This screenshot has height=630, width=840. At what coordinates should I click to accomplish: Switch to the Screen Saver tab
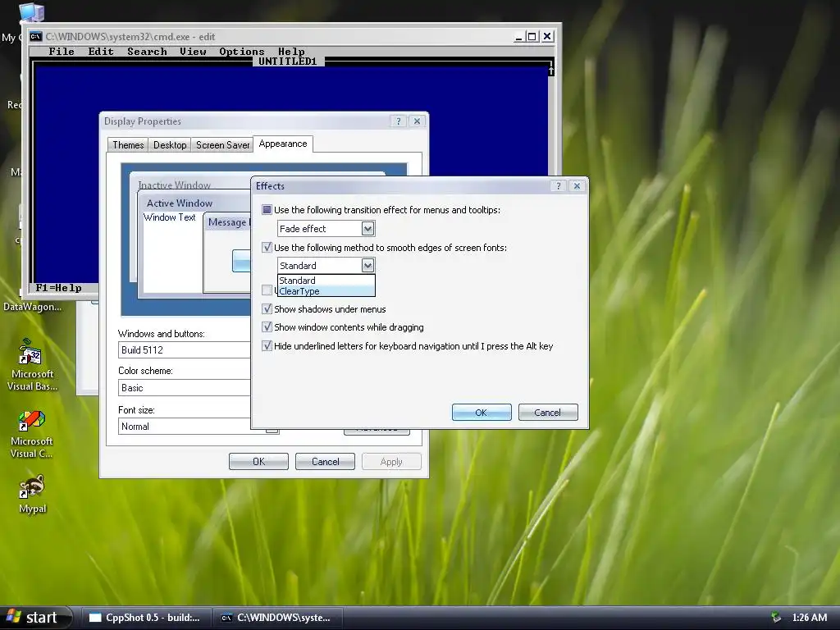pyautogui.click(x=222, y=145)
